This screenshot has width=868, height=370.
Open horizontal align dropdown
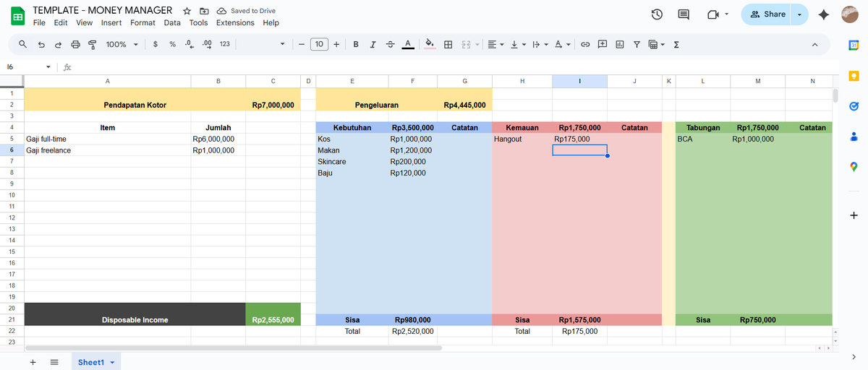coord(495,44)
